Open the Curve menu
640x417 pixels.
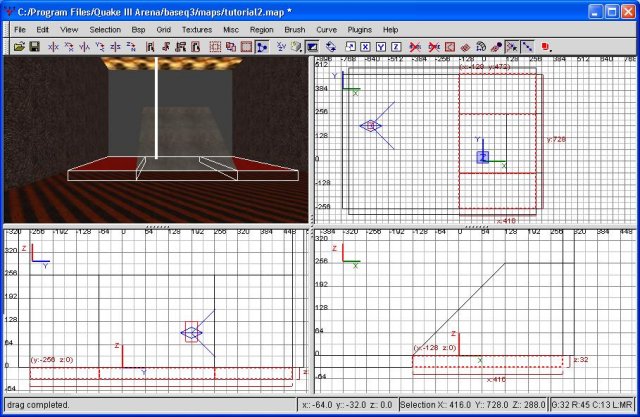327,30
